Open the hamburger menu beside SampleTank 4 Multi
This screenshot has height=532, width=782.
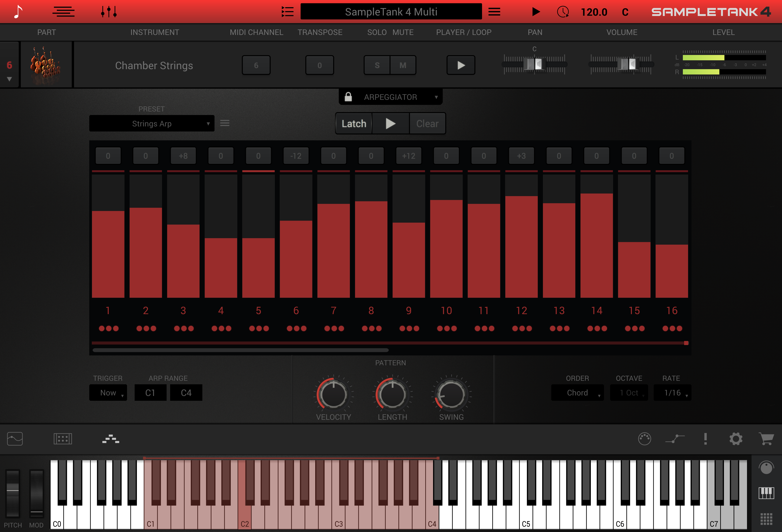pos(494,11)
